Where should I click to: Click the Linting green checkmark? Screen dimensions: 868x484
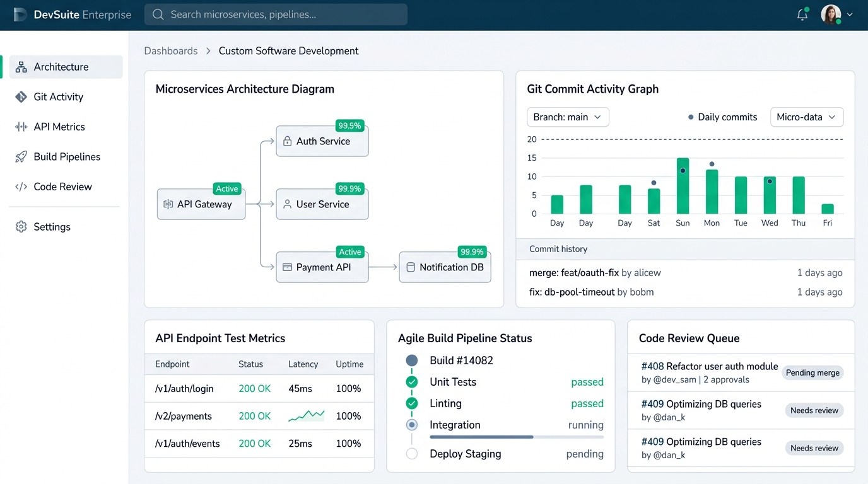point(412,403)
